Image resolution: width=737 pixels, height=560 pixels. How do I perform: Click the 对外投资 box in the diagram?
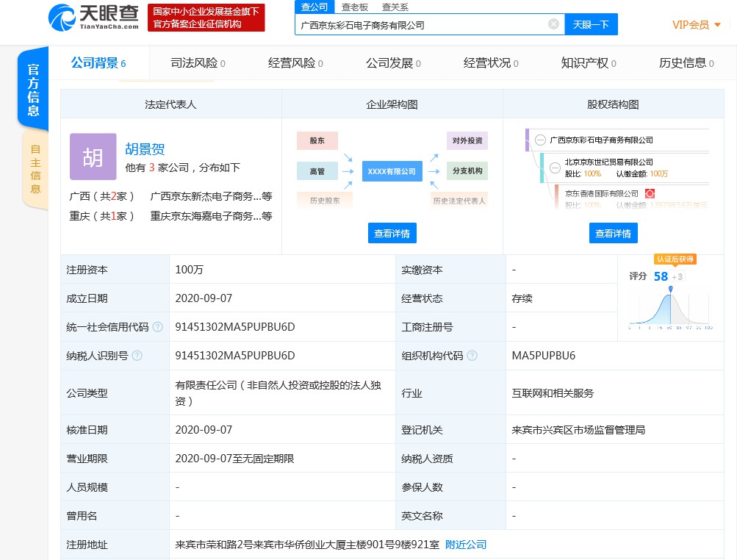point(467,140)
